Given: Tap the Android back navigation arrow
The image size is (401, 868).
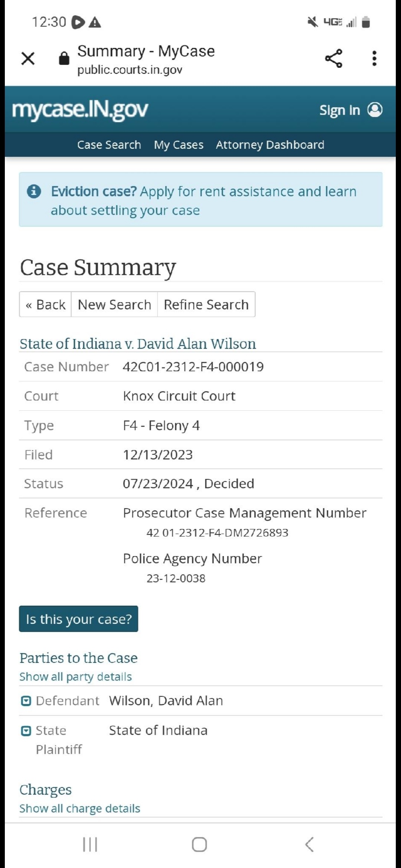Looking at the screenshot, I should point(309,845).
